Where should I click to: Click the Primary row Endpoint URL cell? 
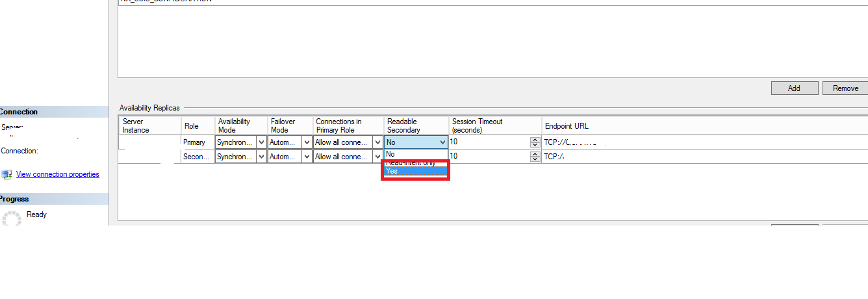(705, 142)
